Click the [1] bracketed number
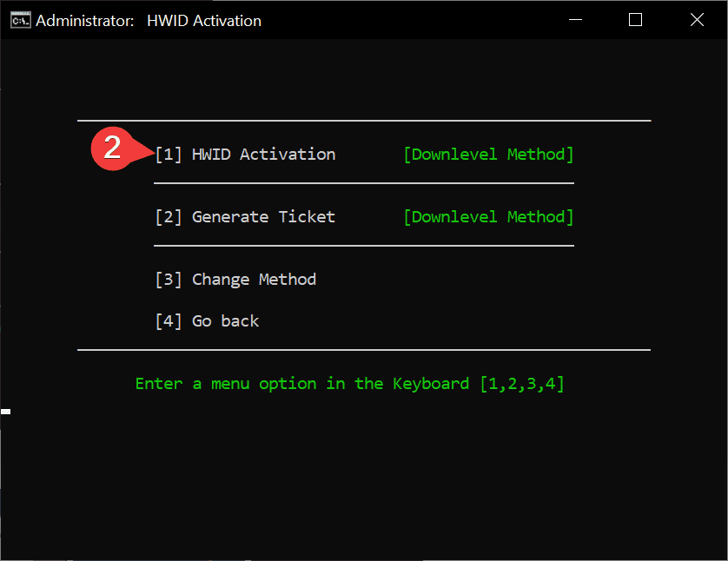This screenshot has width=728, height=561. tap(169, 155)
